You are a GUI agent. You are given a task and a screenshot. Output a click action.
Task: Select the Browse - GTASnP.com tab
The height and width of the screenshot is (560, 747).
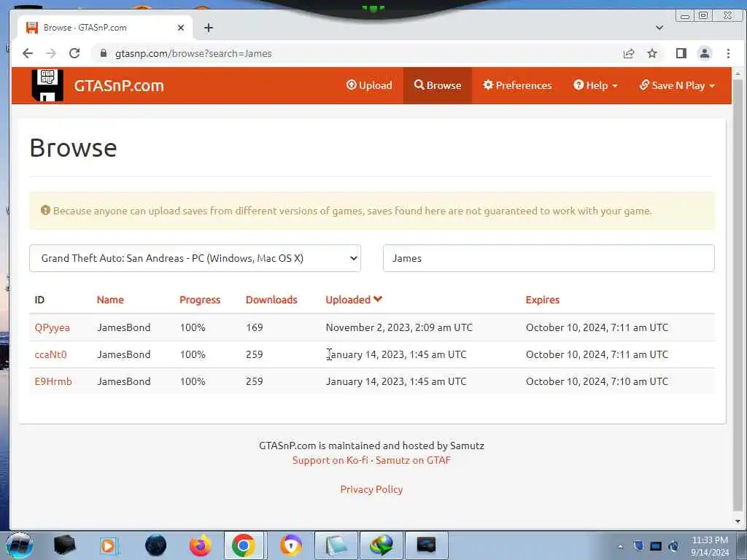(105, 28)
